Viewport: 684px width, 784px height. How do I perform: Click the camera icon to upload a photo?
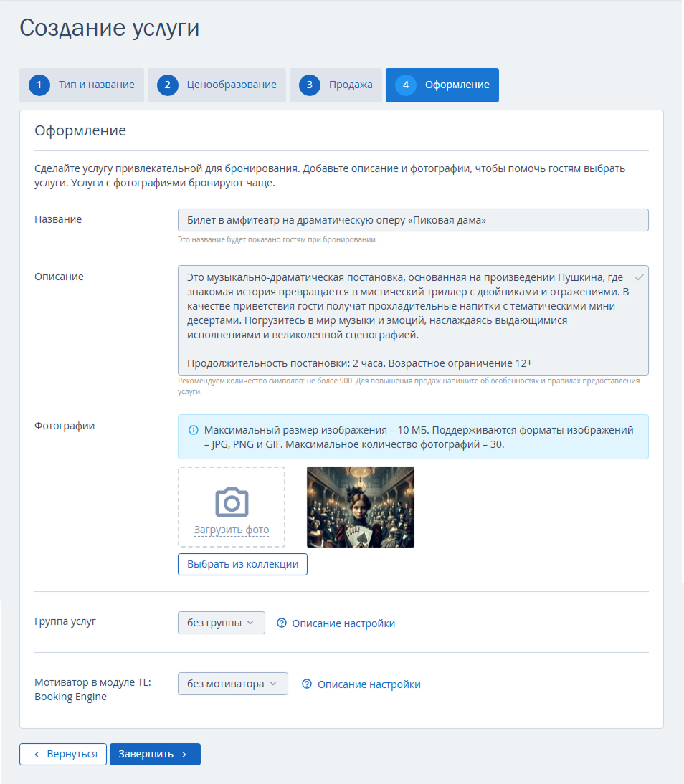click(232, 502)
